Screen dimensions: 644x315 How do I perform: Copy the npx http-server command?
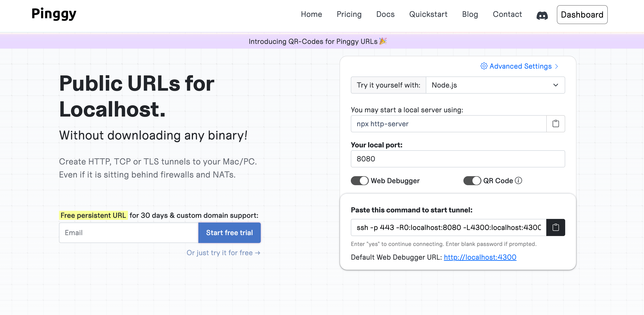coord(555,124)
